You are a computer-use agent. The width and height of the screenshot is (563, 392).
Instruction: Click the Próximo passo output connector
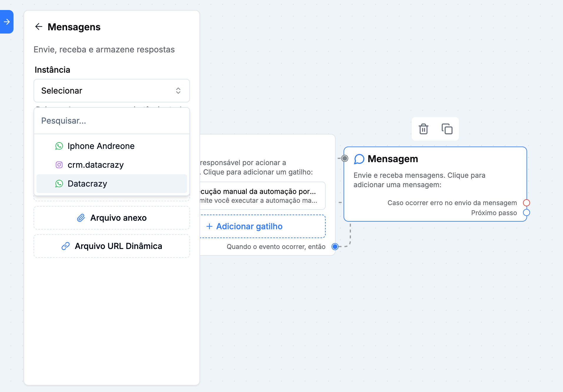pyautogui.click(x=526, y=212)
